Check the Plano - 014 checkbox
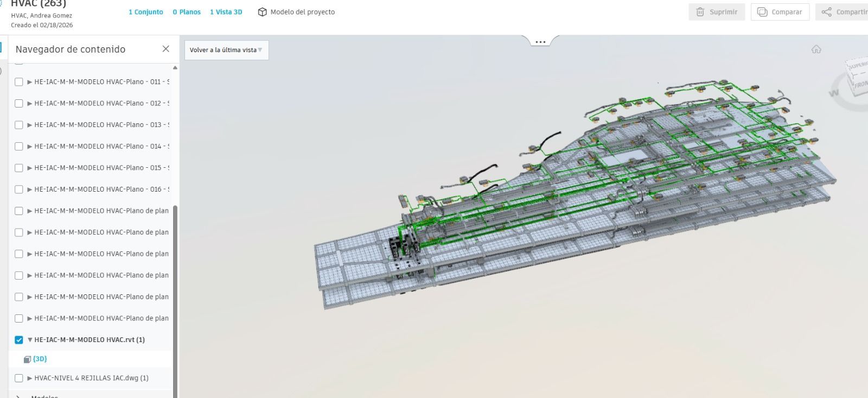This screenshot has height=398, width=868. [x=19, y=147]
